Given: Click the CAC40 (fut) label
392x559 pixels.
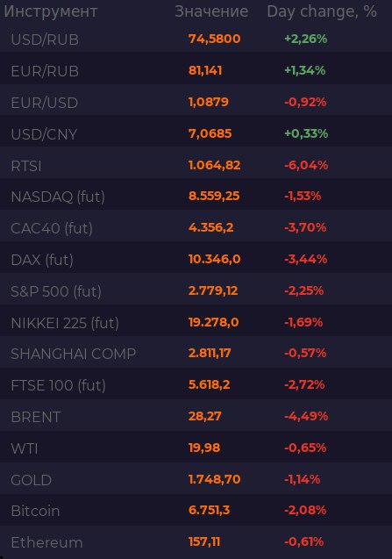Looking at the screenshot, I should 52,228.
